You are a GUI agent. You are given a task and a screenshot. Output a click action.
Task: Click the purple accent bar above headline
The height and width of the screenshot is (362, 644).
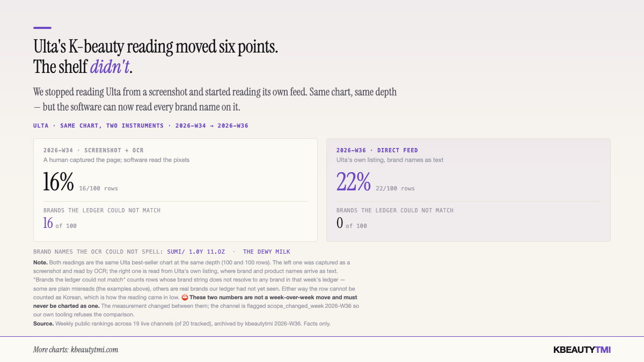tap(42, 27)
